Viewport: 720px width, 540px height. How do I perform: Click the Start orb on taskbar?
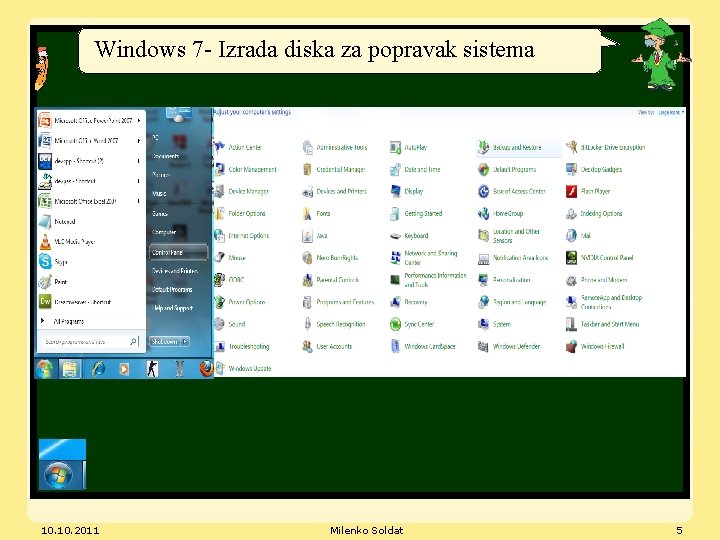tap(45, 369)
